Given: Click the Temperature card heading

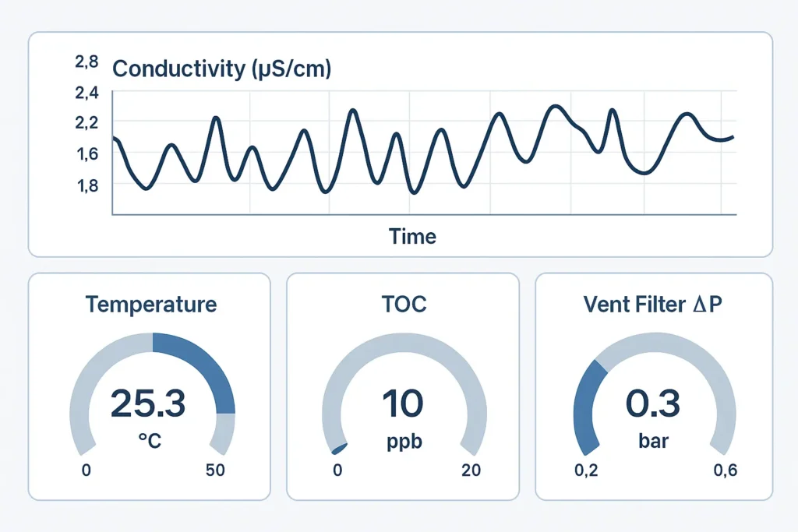Looking at the screenshot, I should 151,304.
